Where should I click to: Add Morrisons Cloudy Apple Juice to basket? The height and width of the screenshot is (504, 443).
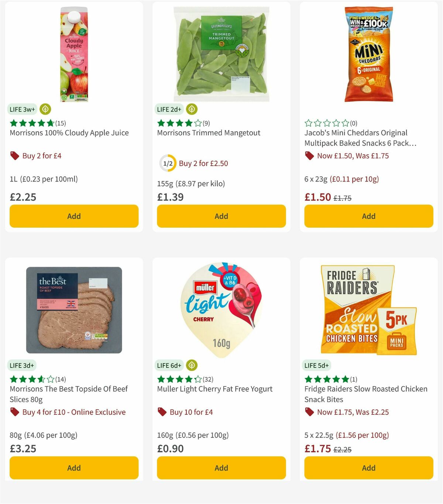coord(74,216)
